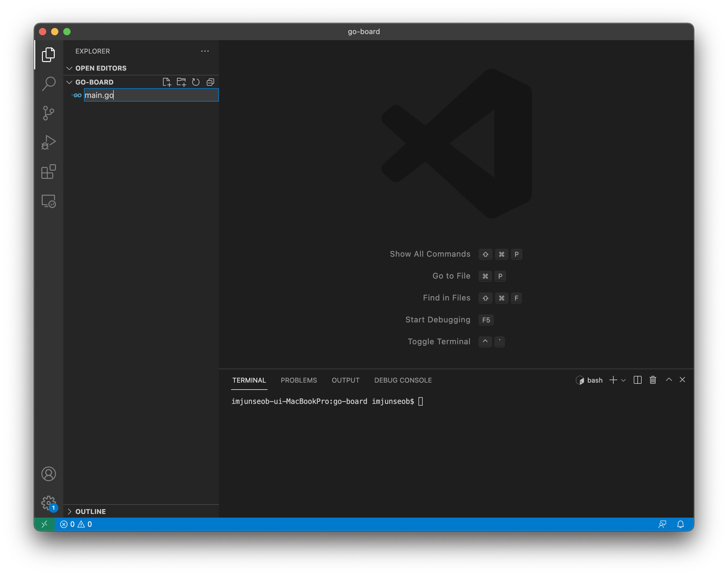Click errors and warnings status indicator

coord(76,524)
